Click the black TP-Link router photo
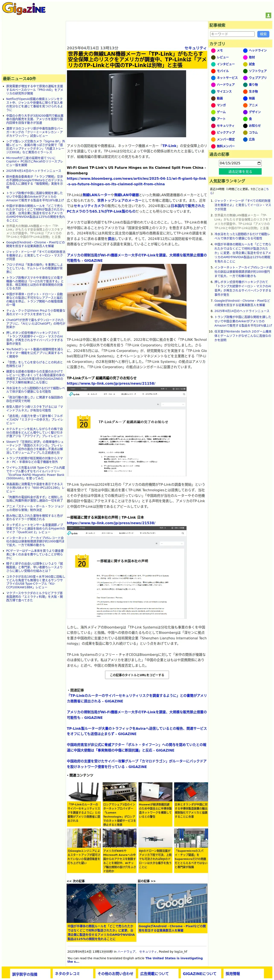Viewport: 274px width, 980px height. pos(127,104)
